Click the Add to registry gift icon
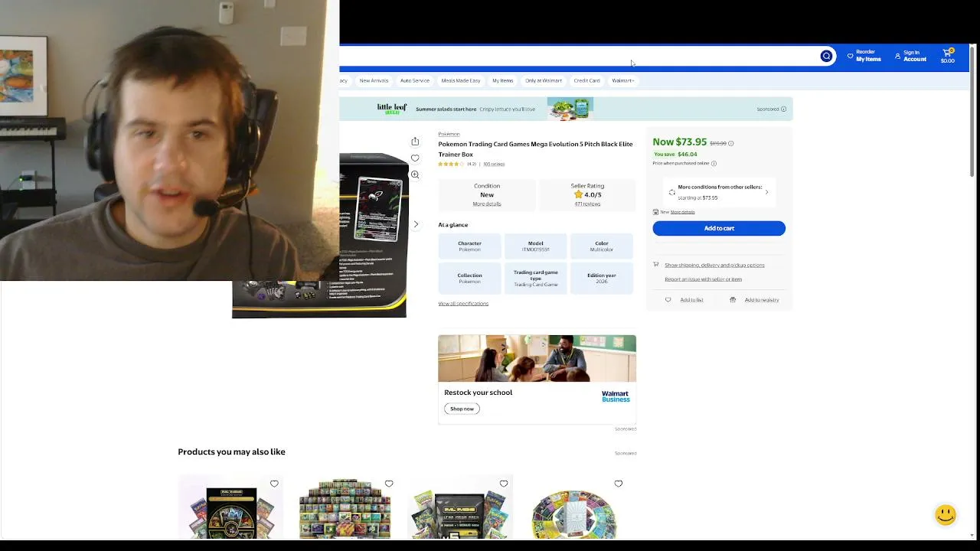Screen dimensions: 980x551 733,300
